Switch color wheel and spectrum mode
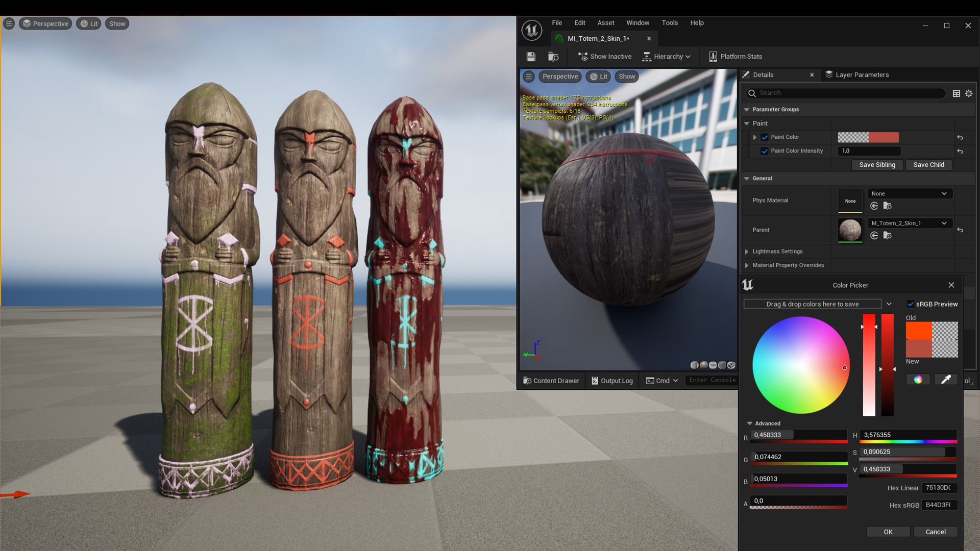The width and height of the screenshot is (980, 551). (918, 379)
